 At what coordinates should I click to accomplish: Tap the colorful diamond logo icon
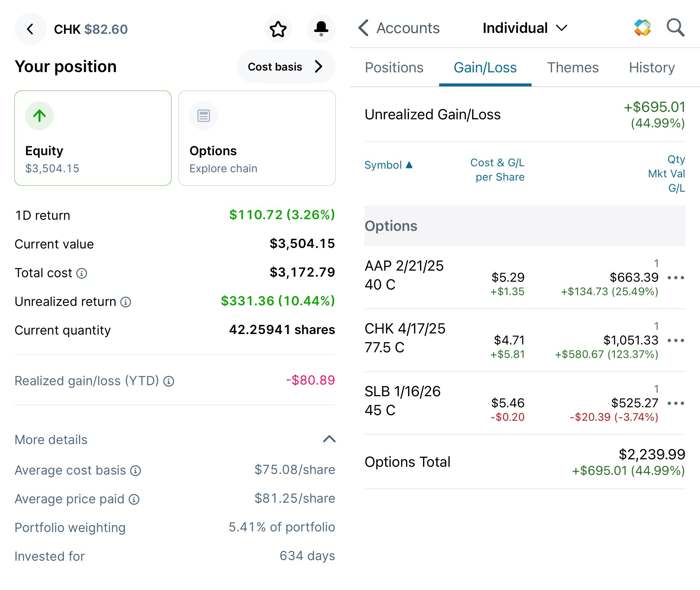tap(642, 28)
